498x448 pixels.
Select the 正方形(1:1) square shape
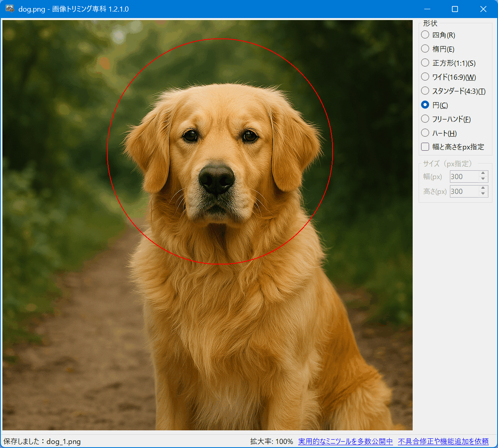pyautogui.click(x=425, y=63)
